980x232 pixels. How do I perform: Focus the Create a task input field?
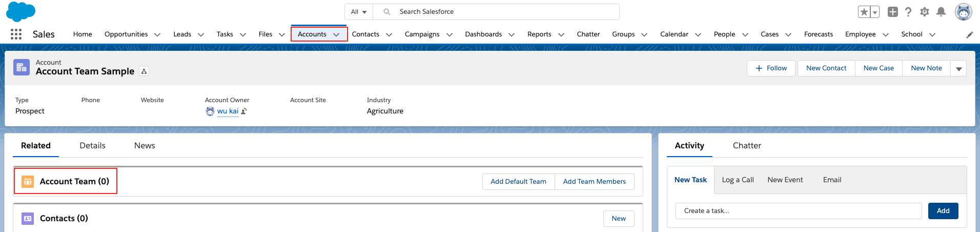coord(799,211)
